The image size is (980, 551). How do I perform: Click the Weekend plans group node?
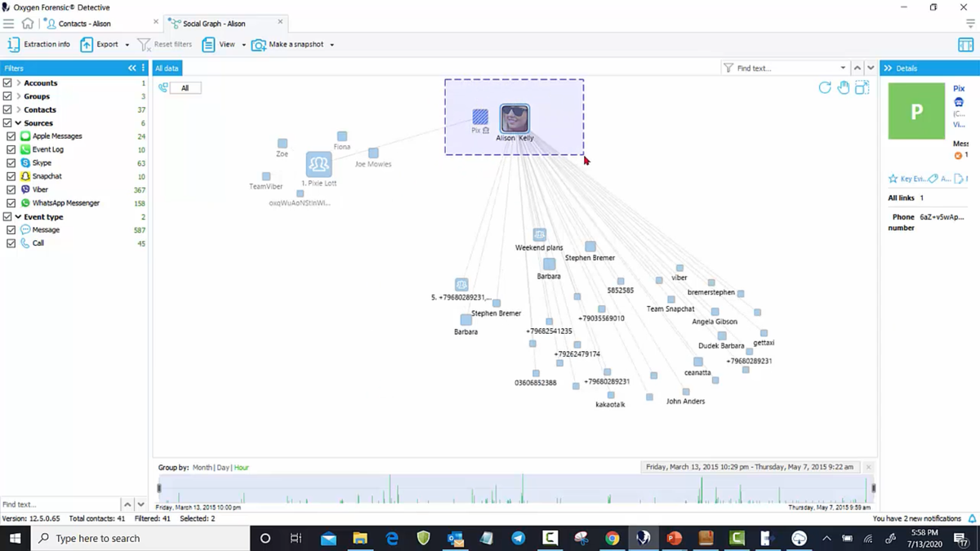tap(539, 235)
